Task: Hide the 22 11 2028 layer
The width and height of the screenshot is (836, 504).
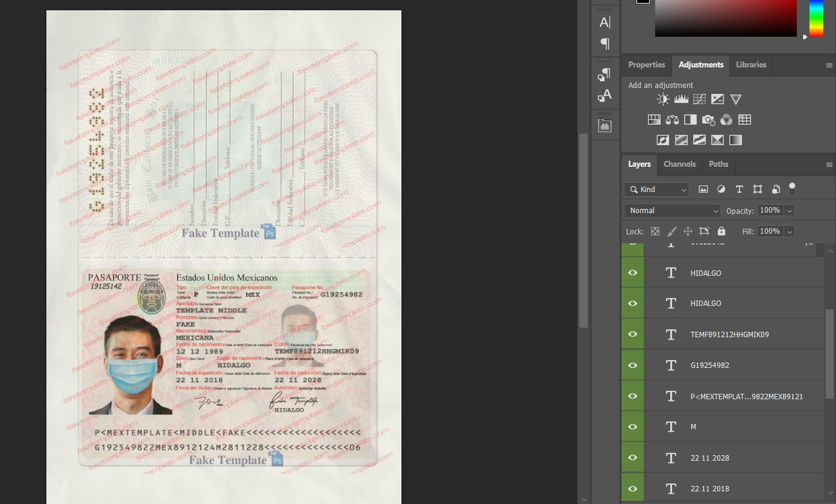Action: pos(632,458)
